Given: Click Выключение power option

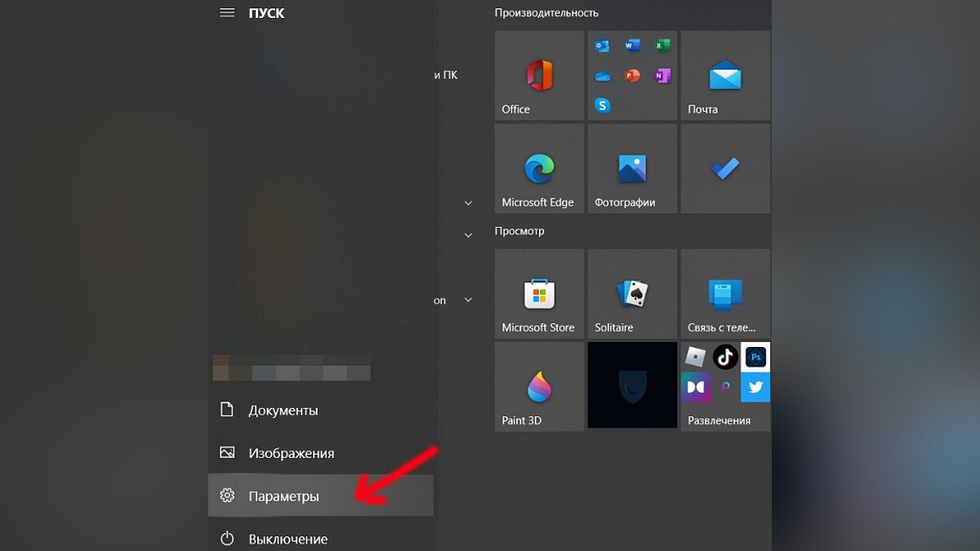Looking at the screenshot, I should [x=321, y=538].
